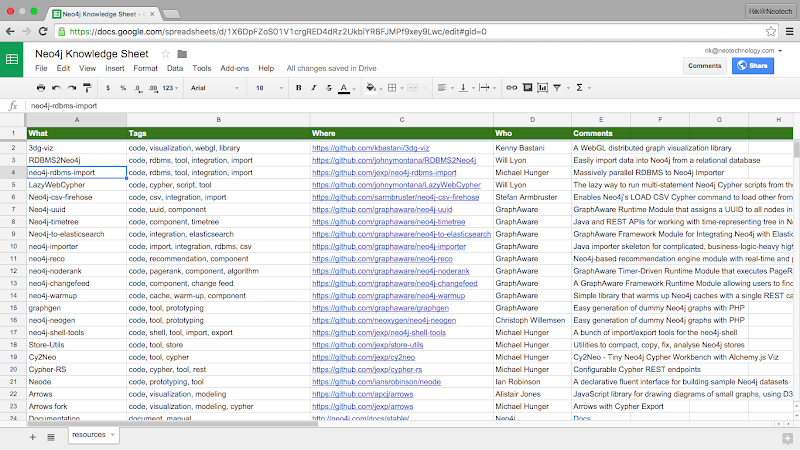
Task: Open the fill color picker
Action: click(371, 88)
